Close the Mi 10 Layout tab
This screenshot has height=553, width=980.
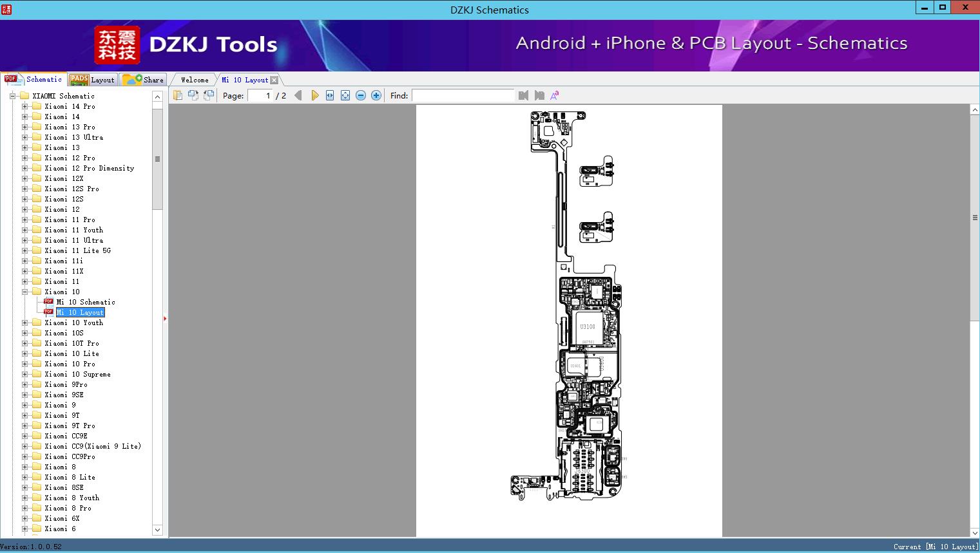click(x=274, y=80)
